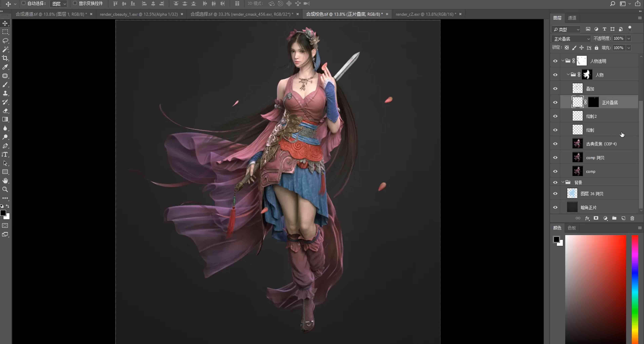Hide the 人物透明 group
This screenshot has height=344, width=644.
tap(555, 61)
